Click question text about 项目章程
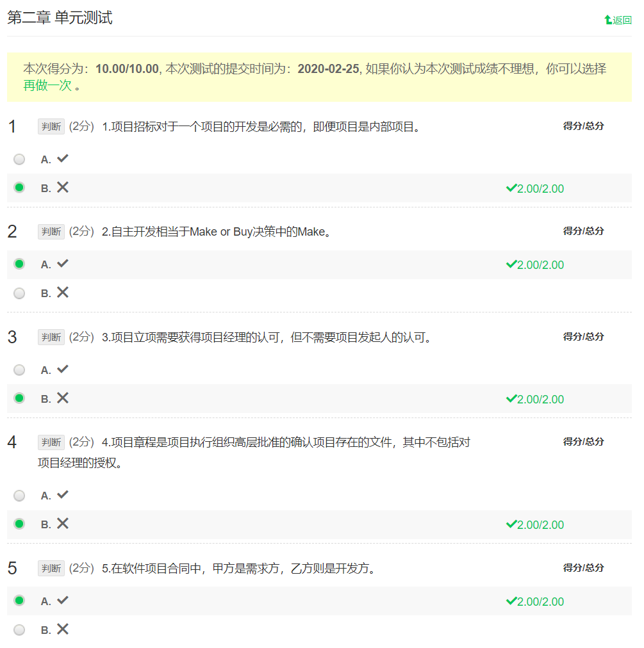This screenshot has height=648, width=644. 254,453
